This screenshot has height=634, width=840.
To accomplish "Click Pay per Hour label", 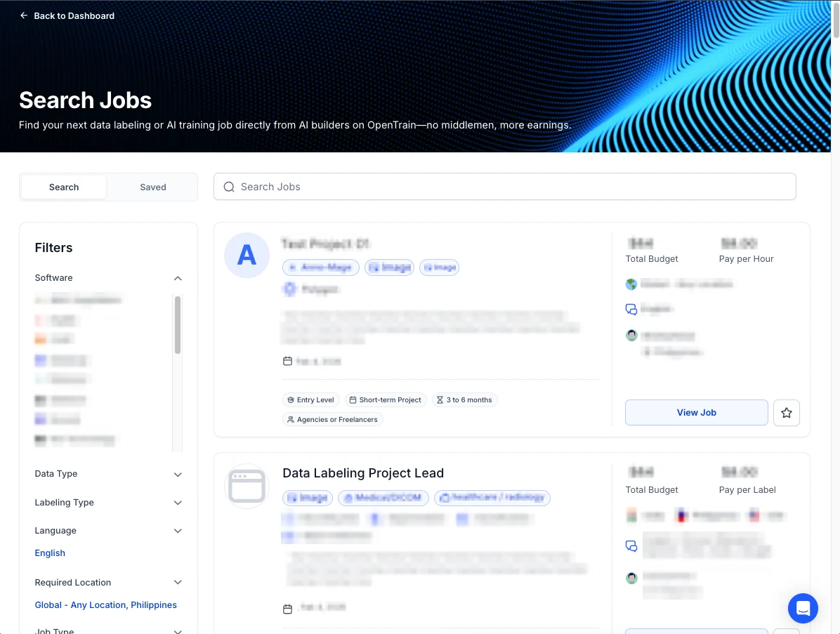I will coord(747,258).
